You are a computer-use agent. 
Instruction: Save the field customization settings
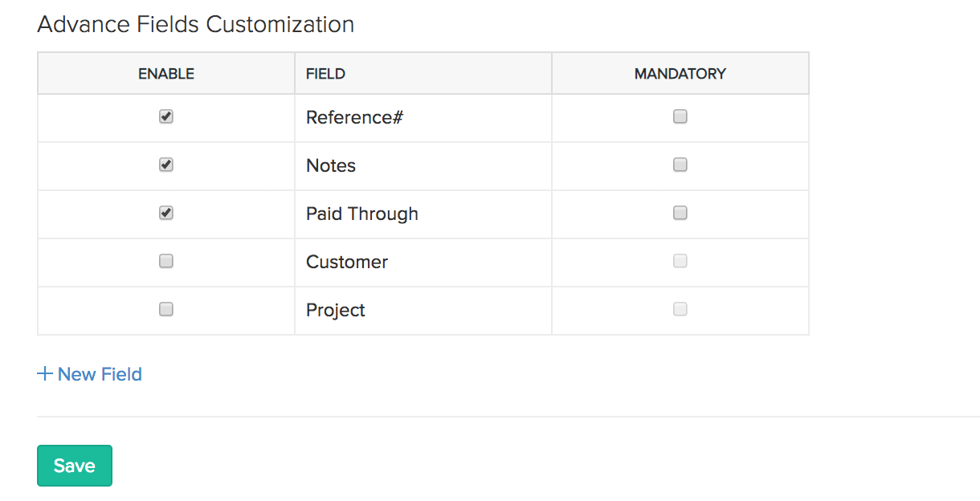(75, 466)
